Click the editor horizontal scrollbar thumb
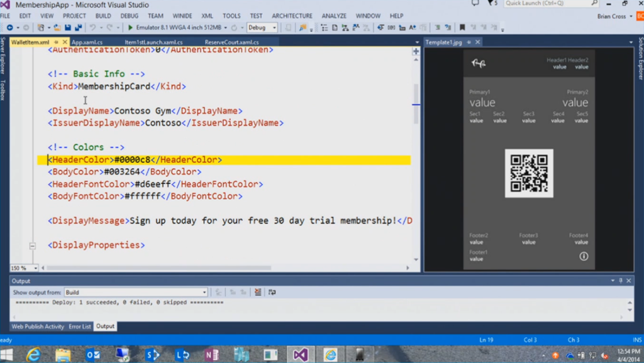Screen dimensions: 644x363 pos(159,268)
